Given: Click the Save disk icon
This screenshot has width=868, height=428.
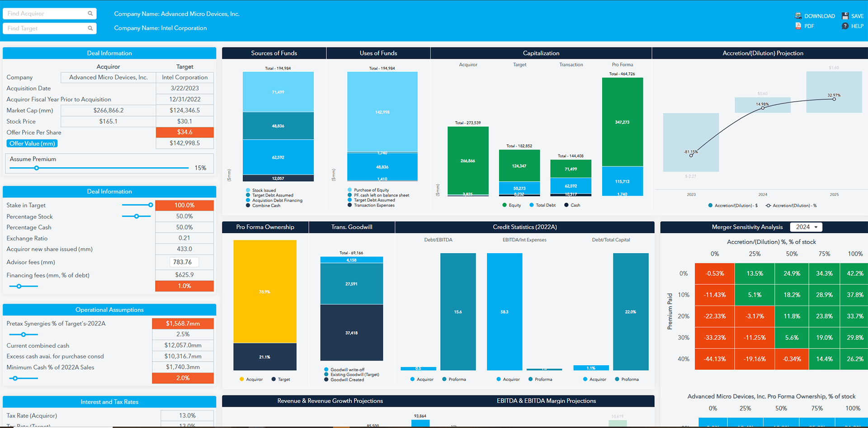Looking at the screenshot, I should point(845,16).
